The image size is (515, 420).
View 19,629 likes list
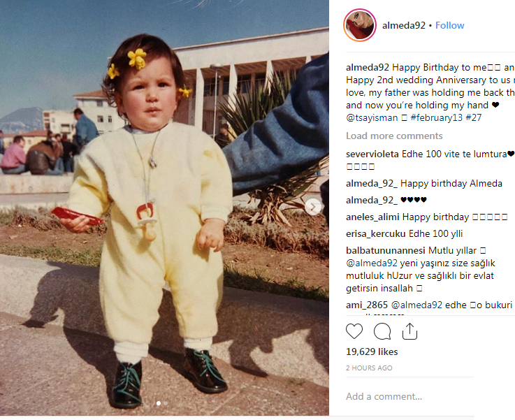tap(372, 352)
